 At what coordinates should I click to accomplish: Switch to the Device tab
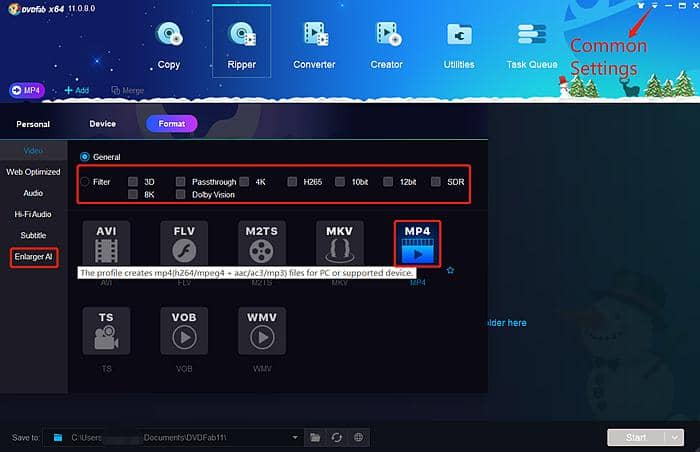(102, 124)
